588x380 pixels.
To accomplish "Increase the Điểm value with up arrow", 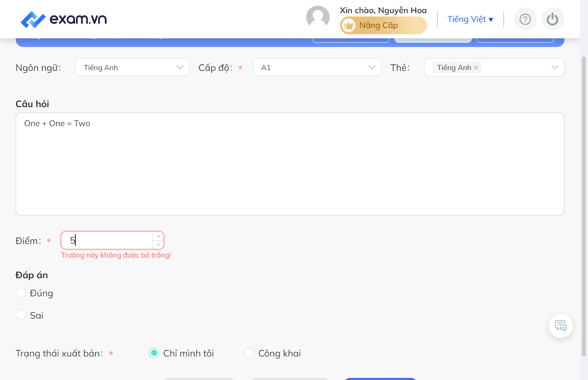I will pyautogui.click(x=158, y=236).
